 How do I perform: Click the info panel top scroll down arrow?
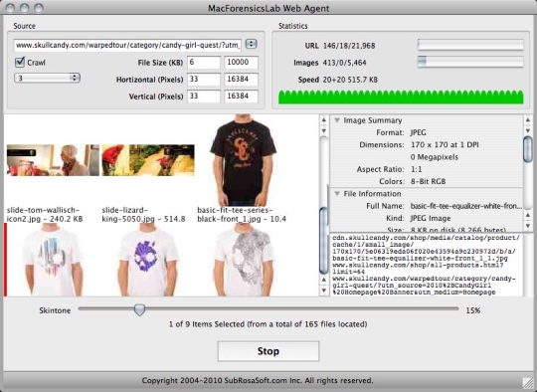(x=528, y=131)
